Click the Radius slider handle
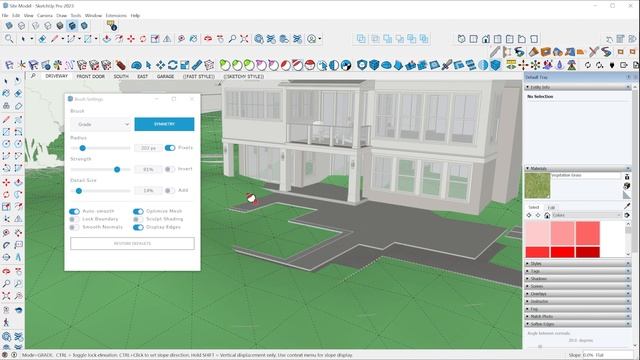The image size is (640, 360). pyautogui.click(x=82, y=148)
